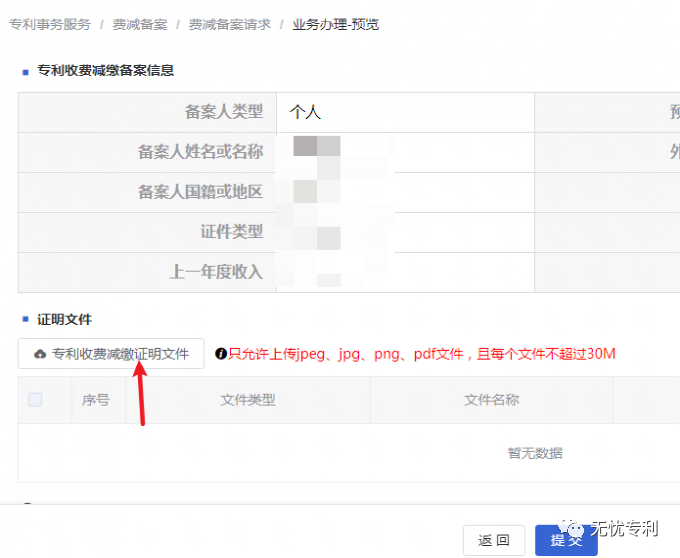Click the 证件类型 label
This screenshot has width=680, height=558.
[x=232, y=232]
